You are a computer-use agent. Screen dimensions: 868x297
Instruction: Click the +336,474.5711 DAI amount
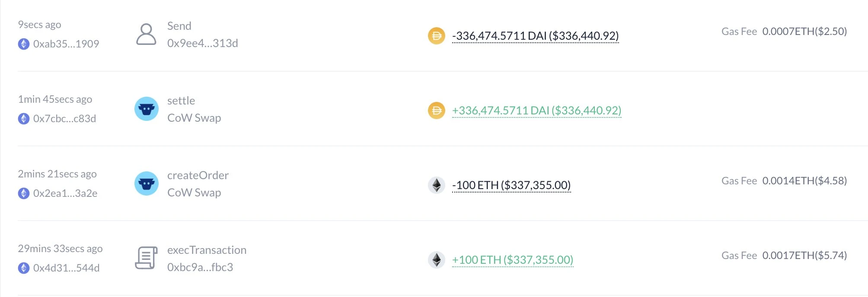click(x=536, y=111)
